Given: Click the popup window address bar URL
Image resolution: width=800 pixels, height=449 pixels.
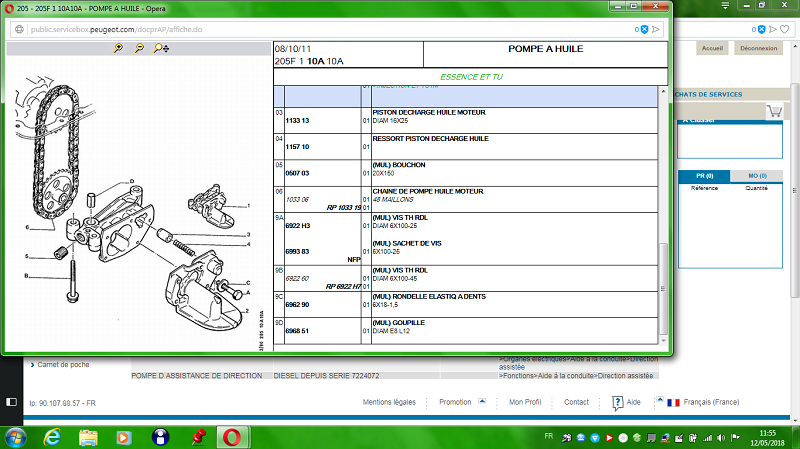Looking at the screenshot, I should pos(116,30).
